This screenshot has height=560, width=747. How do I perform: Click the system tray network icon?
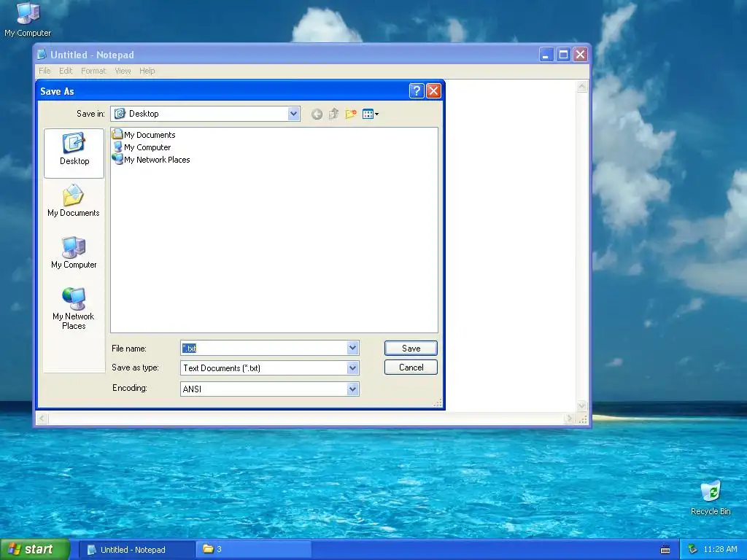pyautogui.click(x=693, y=550)
